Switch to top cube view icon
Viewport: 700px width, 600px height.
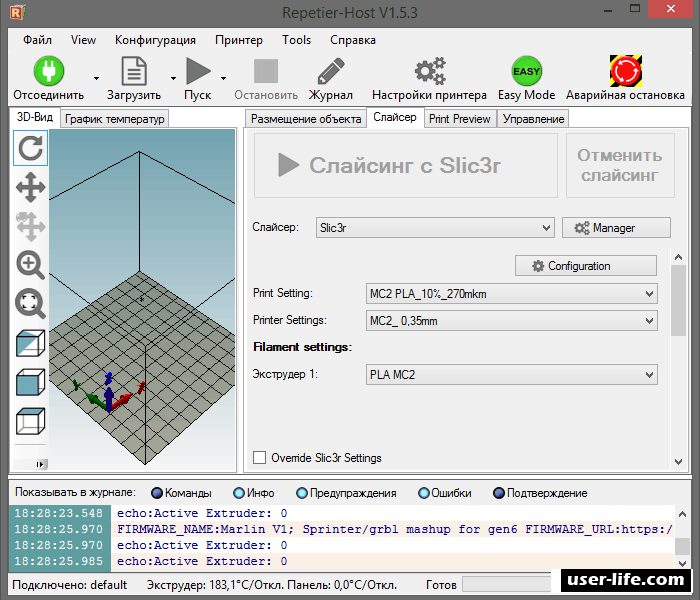tap(30, 421)
